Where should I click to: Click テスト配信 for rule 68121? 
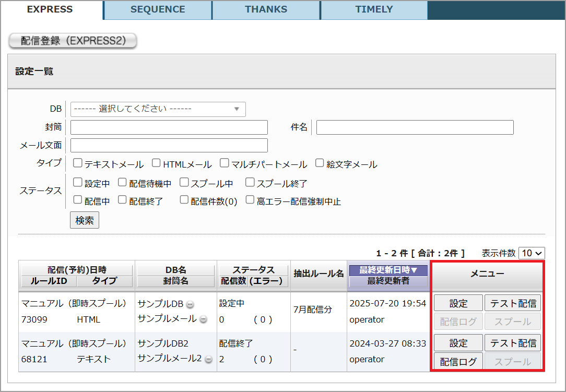click(512, 343)
